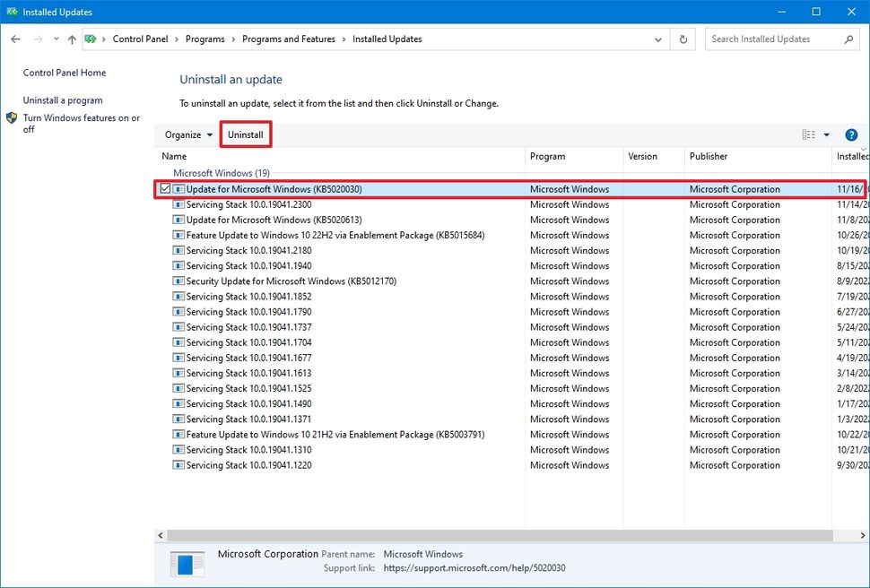This screenshot has height=588, width=870.
Task: Check the KB5020030 update checkbox
Action: (x=163, y=188)
